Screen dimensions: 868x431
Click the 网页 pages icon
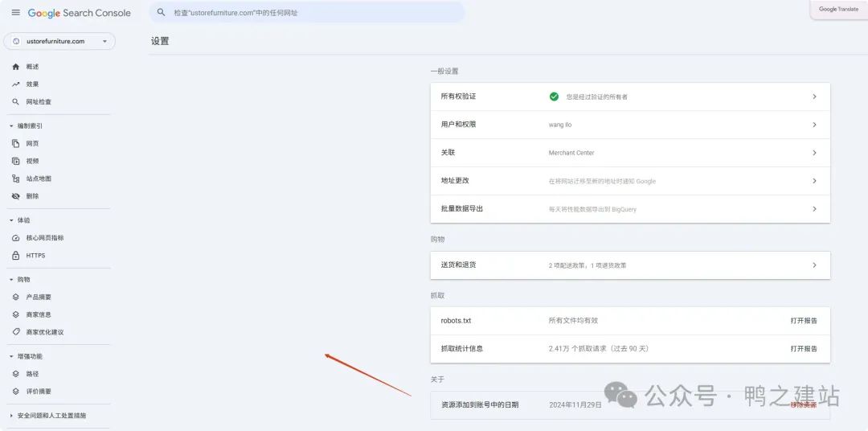pos(15,143)
